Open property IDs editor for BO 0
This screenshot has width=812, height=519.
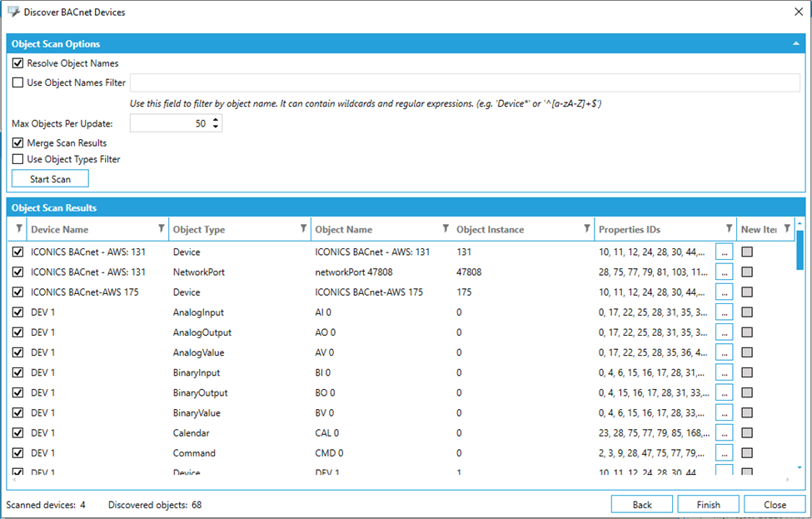(724, 392)
